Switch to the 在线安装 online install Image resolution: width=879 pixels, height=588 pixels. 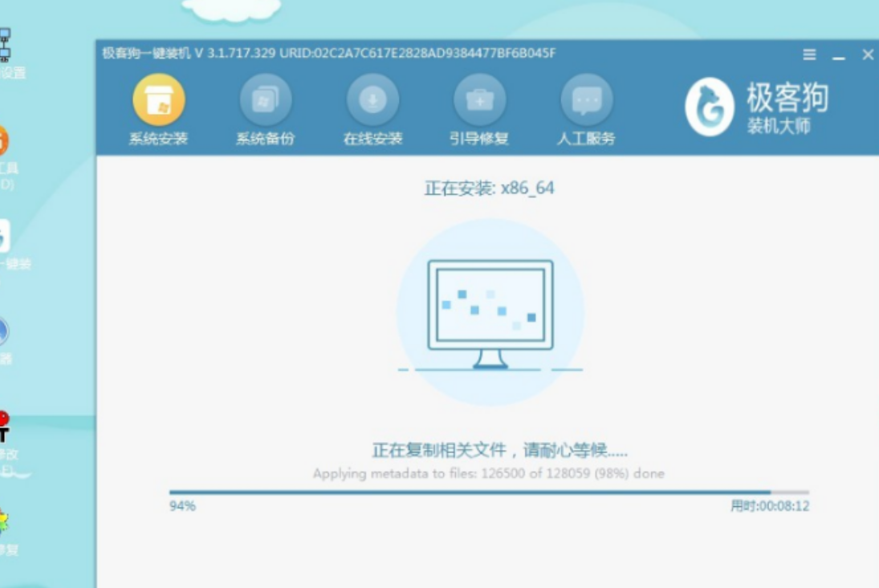[372, 101]
